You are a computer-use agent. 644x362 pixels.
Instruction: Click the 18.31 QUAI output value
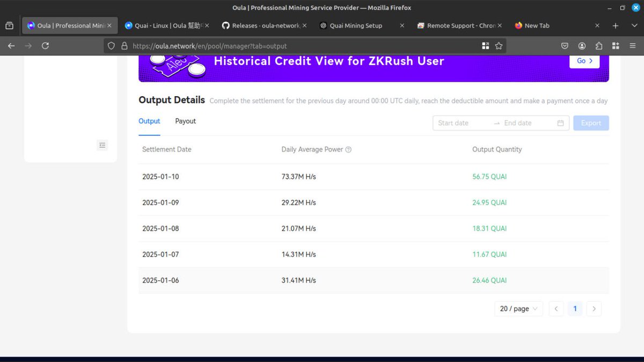[x=489, y=229]
